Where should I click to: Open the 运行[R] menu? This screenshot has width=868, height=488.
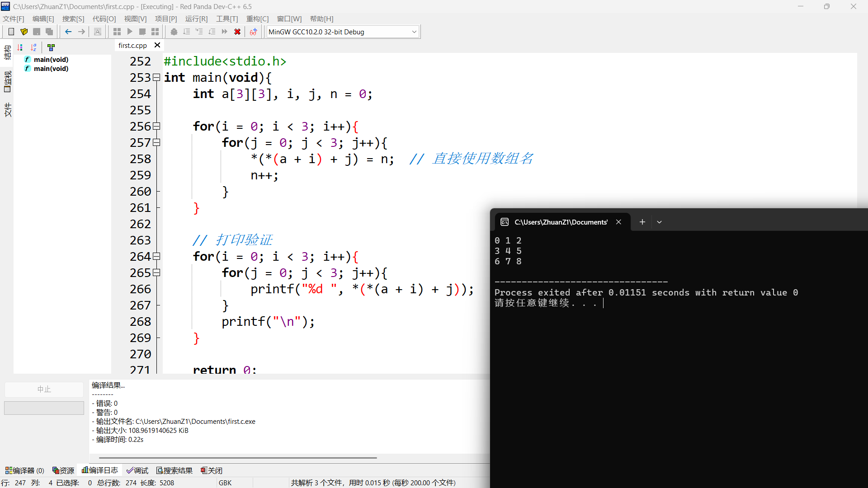(x=196, y=19)
